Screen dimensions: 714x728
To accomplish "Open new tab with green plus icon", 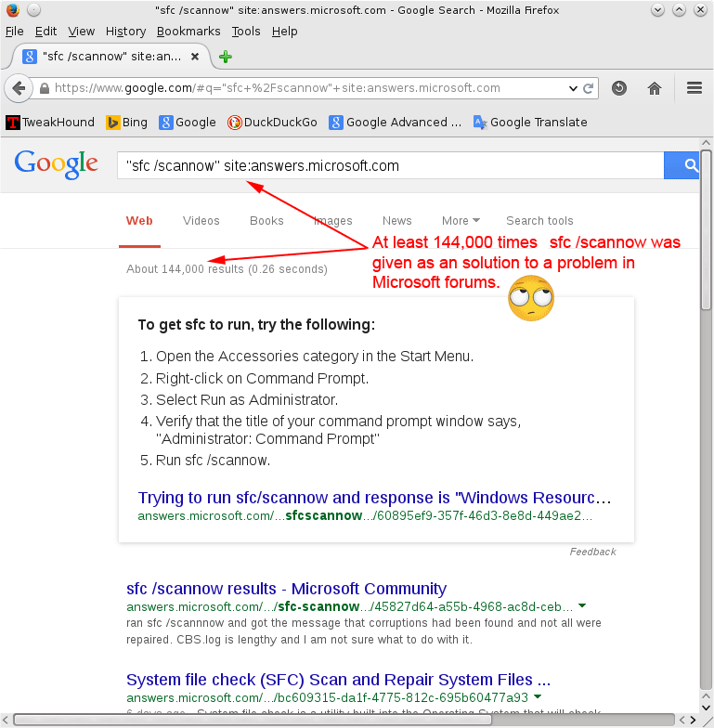I will pos(225,56).
